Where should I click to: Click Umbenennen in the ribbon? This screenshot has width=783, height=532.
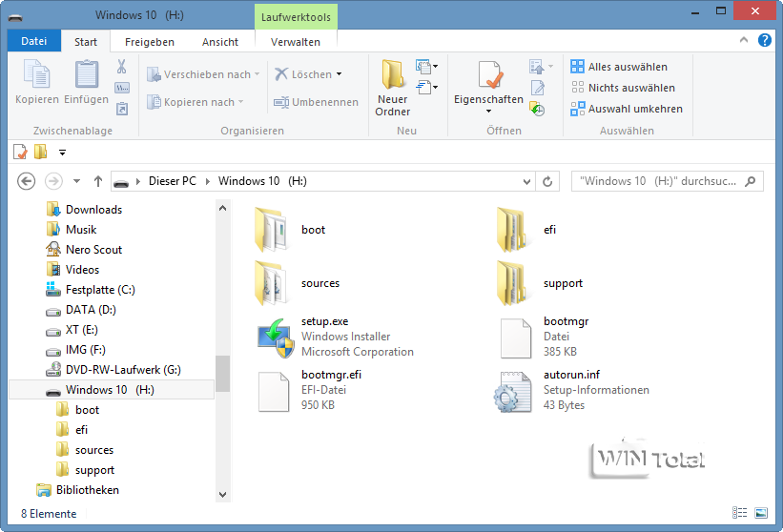(x=316, y=102)
